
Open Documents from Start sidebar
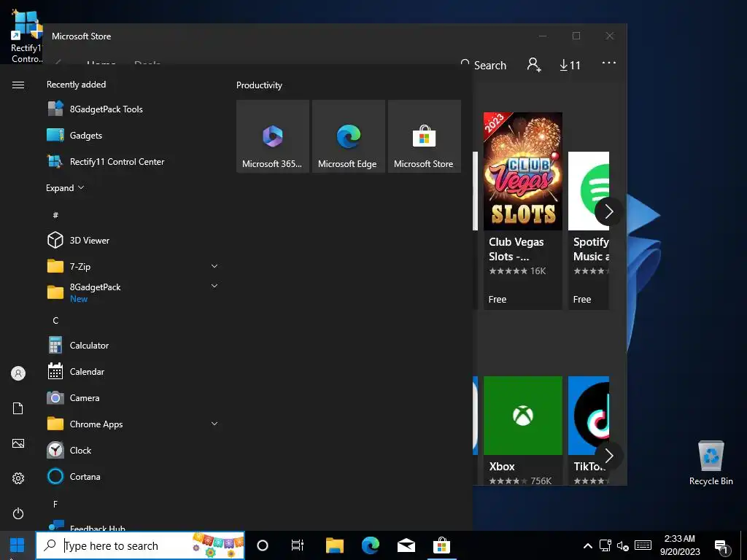[x=18, y=408]
